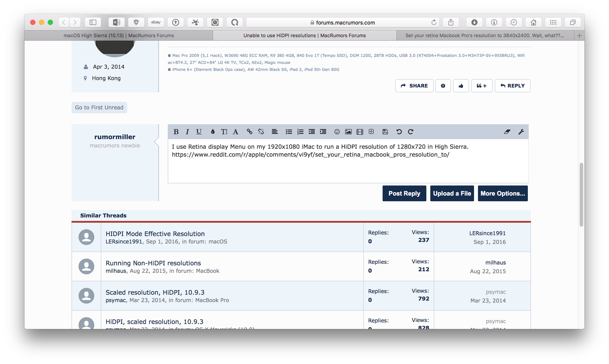The height and width of the screenshot is (364, 609).
Task: Switch to the Set your retina Macbook Pro's tab
Action: [485, 35]
